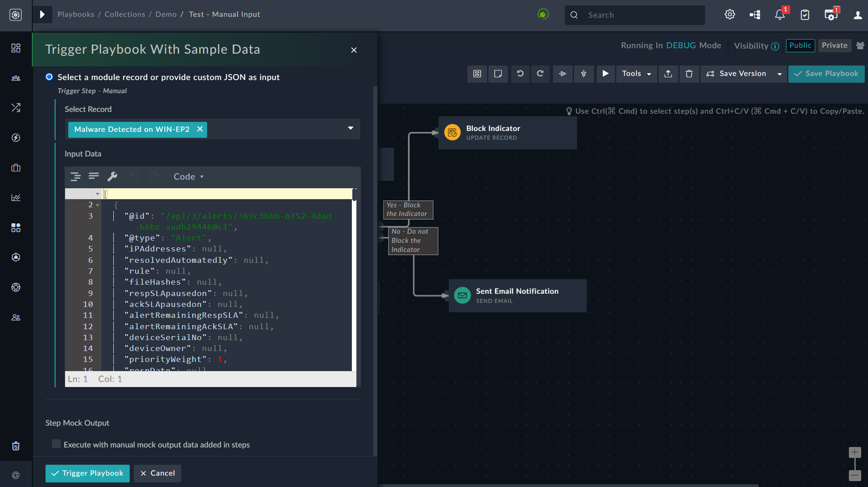Open the Tools dropdown

tap(636, 74)
